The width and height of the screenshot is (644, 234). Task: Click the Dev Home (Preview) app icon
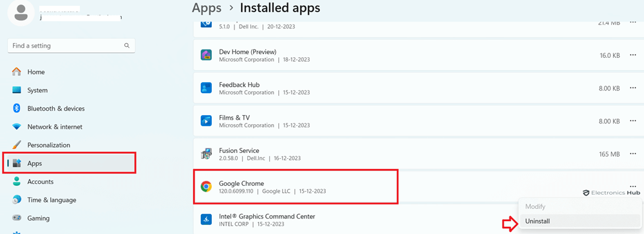pyautogui.click(x=206, y=55)
